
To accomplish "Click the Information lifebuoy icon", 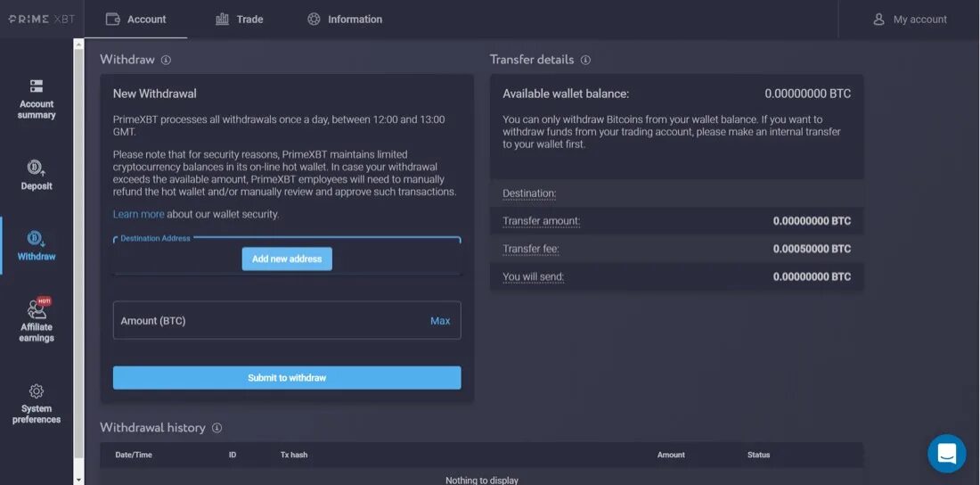I will click(x=314, y=20).
